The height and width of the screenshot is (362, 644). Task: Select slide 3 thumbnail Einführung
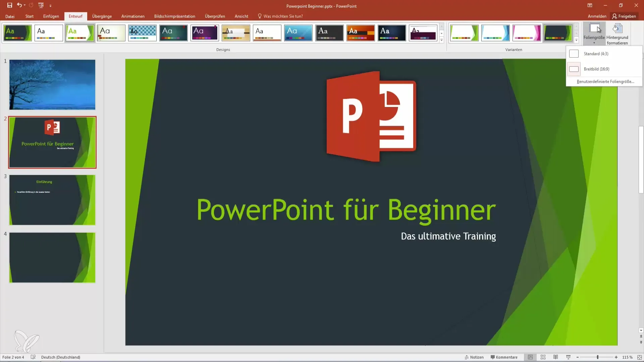pos(52,200)
